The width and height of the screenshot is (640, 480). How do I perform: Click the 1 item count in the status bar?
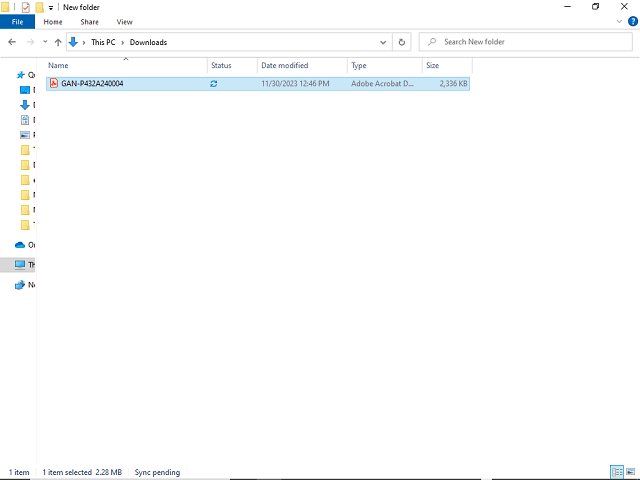[19, 472]
